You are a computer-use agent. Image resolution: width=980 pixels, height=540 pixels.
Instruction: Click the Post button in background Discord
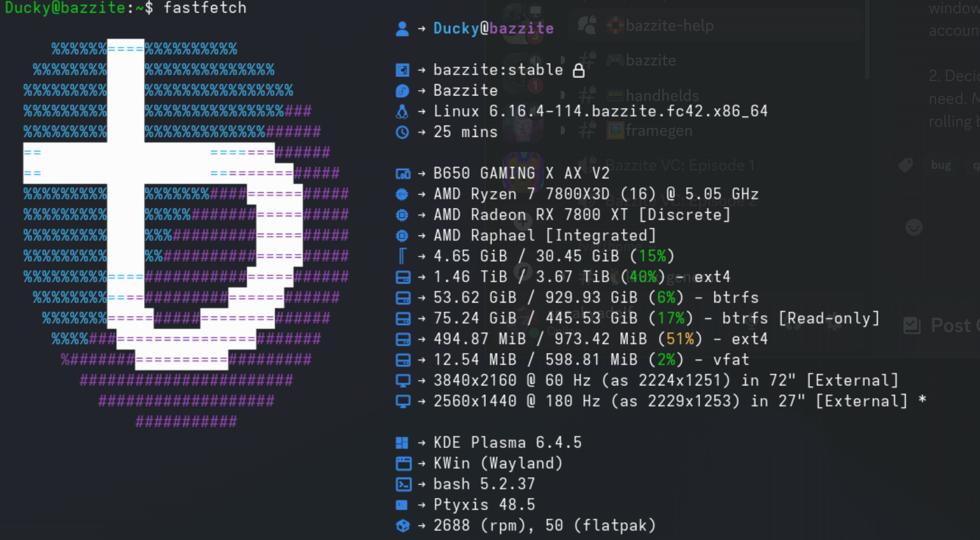[x=941, y=326]
